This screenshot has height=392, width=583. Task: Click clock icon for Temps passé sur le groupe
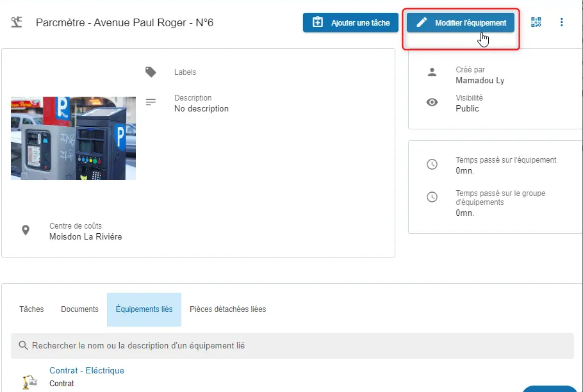pos(432,197)
